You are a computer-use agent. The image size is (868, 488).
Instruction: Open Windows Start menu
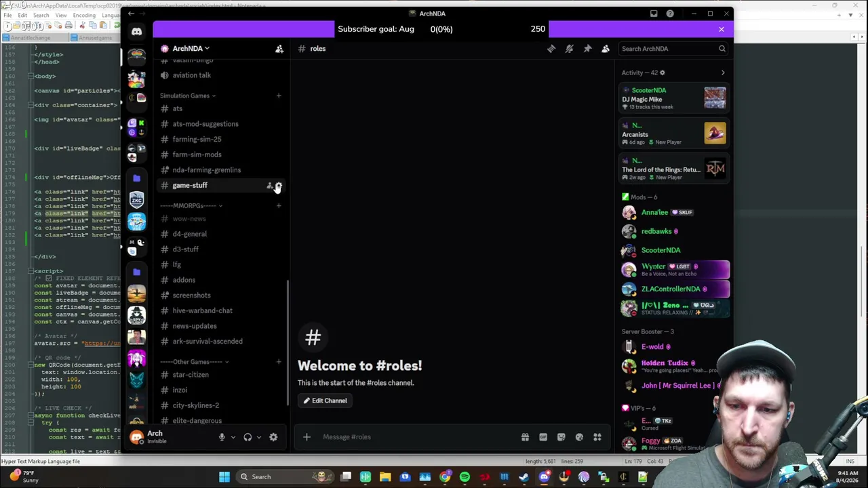click(x=224, y=477)
